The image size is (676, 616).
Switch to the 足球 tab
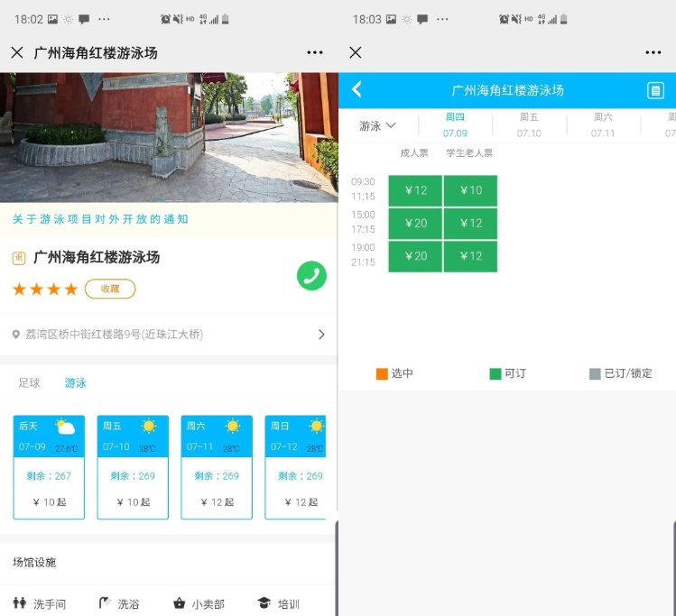pos(30,383)
